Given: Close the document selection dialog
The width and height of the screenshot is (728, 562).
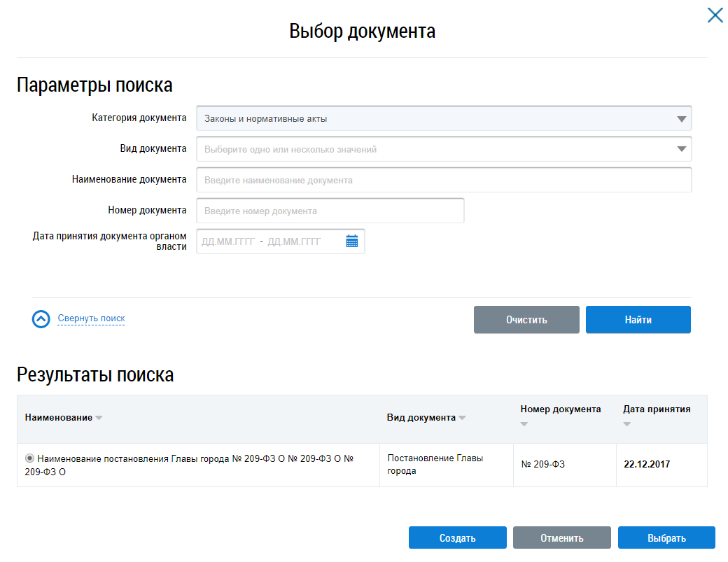Looking at the screenshot, I should (715, 15).
